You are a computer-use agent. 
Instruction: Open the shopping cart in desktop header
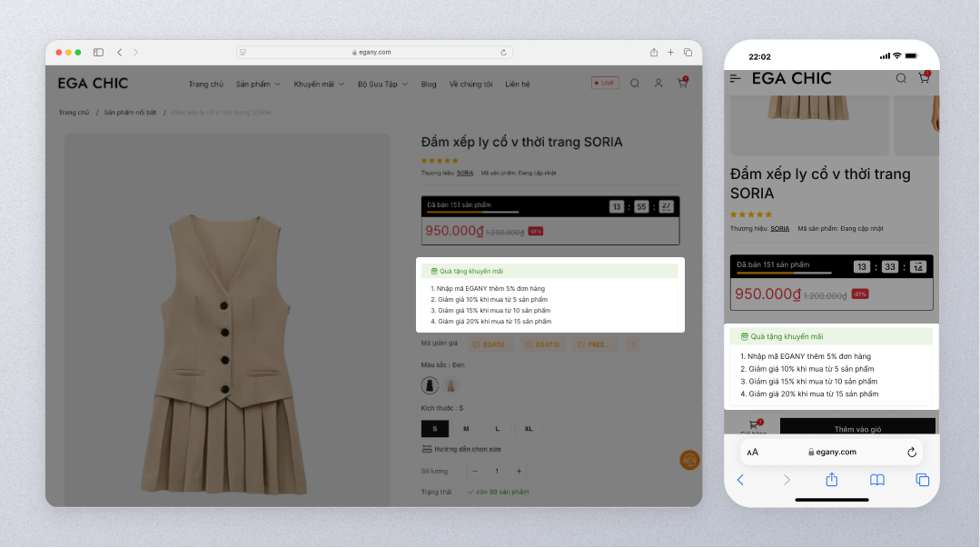click(682, 84)
